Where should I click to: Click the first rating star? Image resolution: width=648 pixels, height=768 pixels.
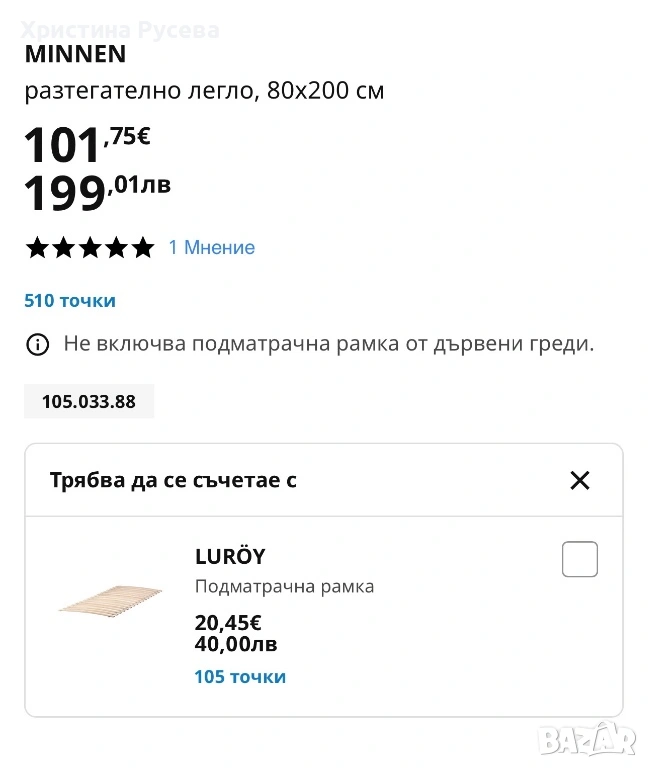(x=37, y=247)
